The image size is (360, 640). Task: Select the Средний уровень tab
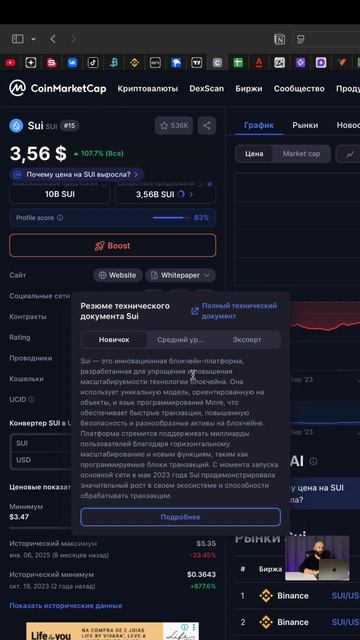point(180,340)
